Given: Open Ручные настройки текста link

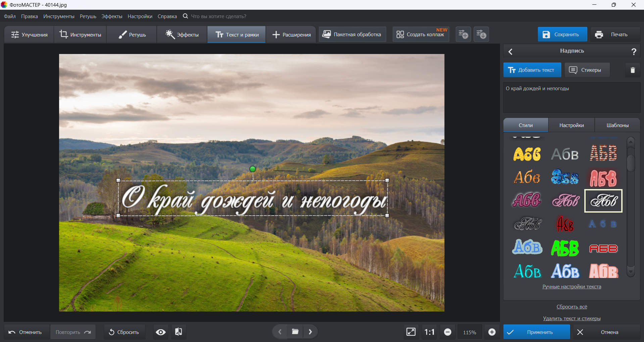Looking at the screenshot, I should point(572,287).
